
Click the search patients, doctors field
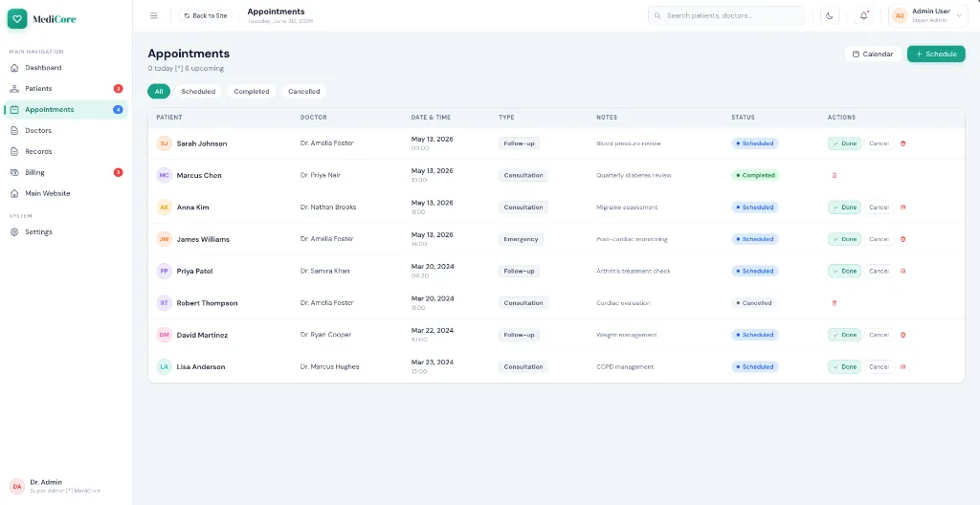[x=726, y=15]
